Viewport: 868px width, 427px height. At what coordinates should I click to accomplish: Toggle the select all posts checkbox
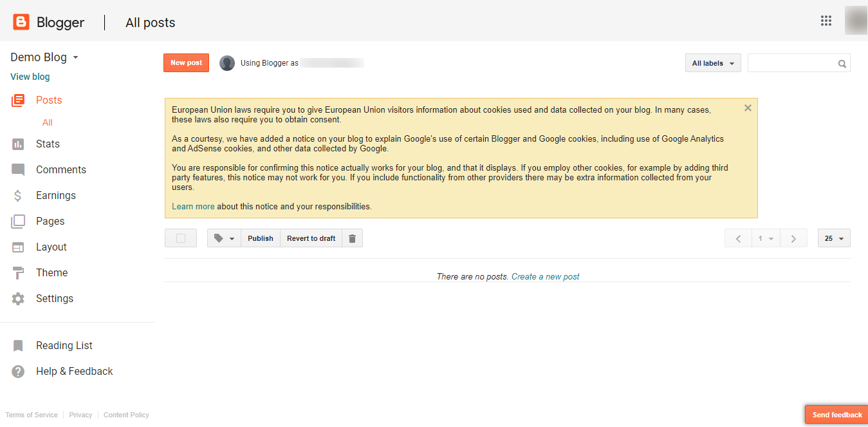[x=181, y=238]
